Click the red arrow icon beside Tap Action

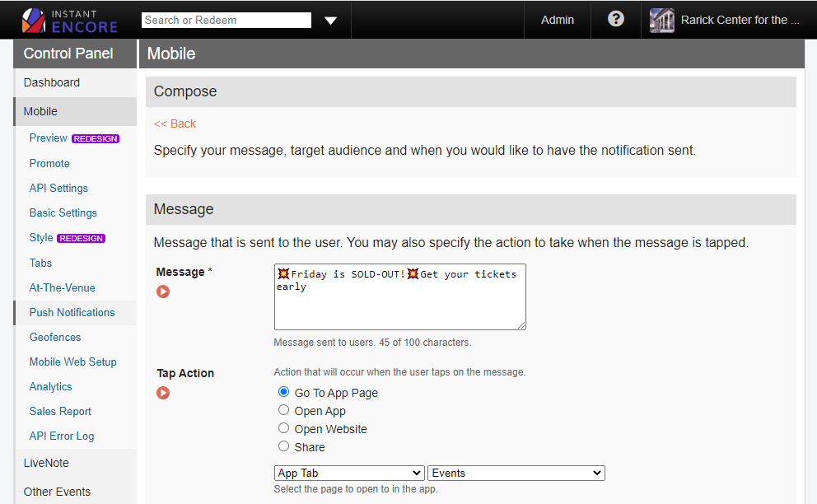click(x=162, y=393)
